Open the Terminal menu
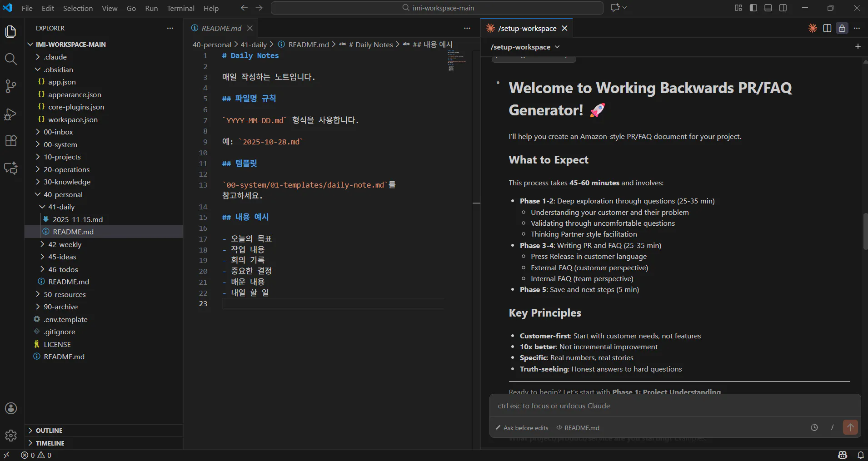Viewport: 868px width, 461px height. click(x=180, y=8)
